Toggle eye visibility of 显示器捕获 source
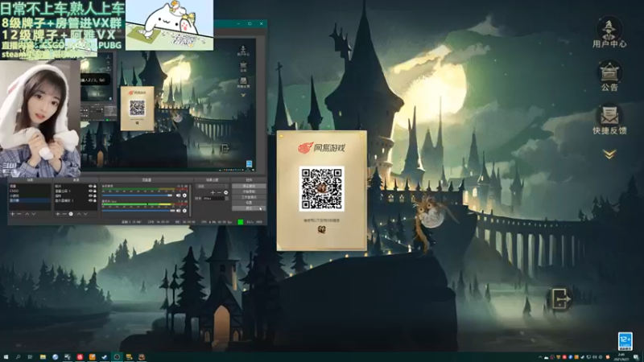 (x=90, y=200)
